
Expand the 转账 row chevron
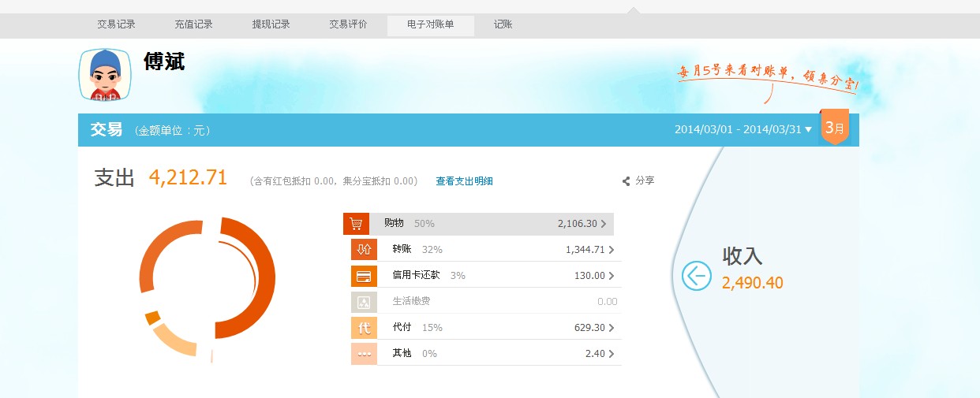click(x=612, y=250)
